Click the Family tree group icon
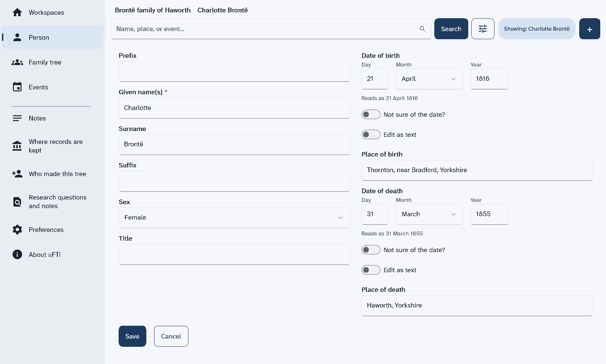606x364 pixels. [17, 62]
